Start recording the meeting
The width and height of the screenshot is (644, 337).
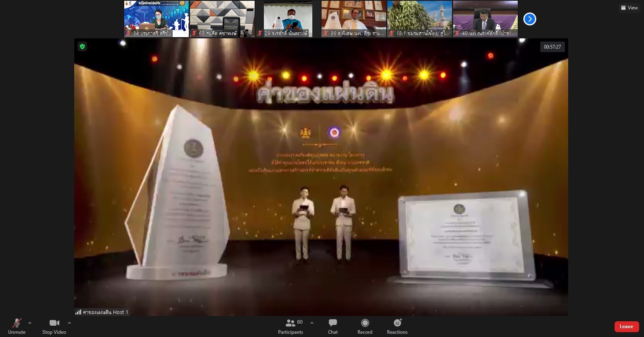(x=365, y=326)
